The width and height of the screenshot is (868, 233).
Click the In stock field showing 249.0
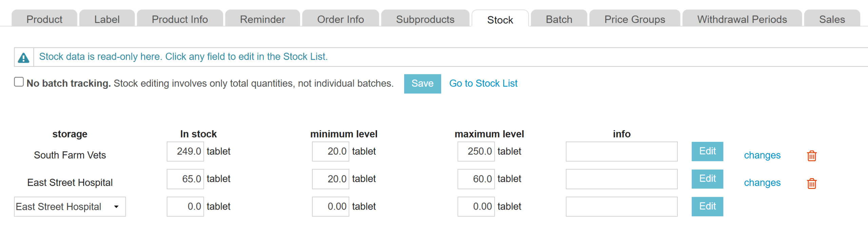pyautogui.click(x=185, y=151)
